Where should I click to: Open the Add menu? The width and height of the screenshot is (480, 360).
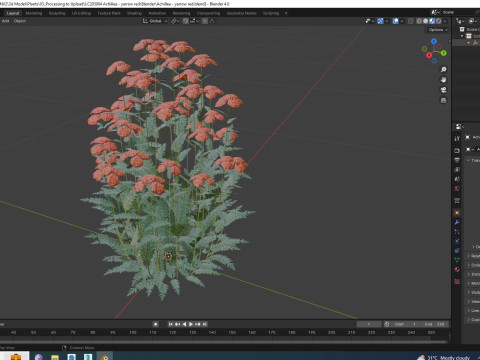pos(5,21)
